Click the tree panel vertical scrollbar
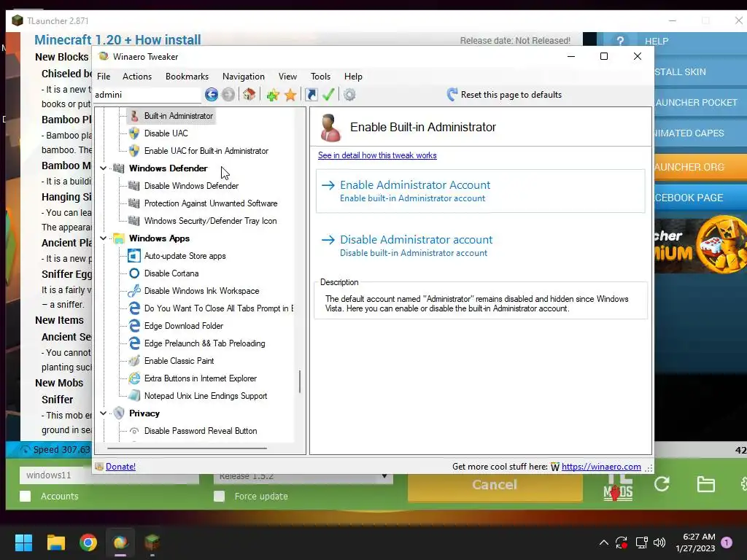The height and width of the screenshot is (560, 747). point(300,381)
